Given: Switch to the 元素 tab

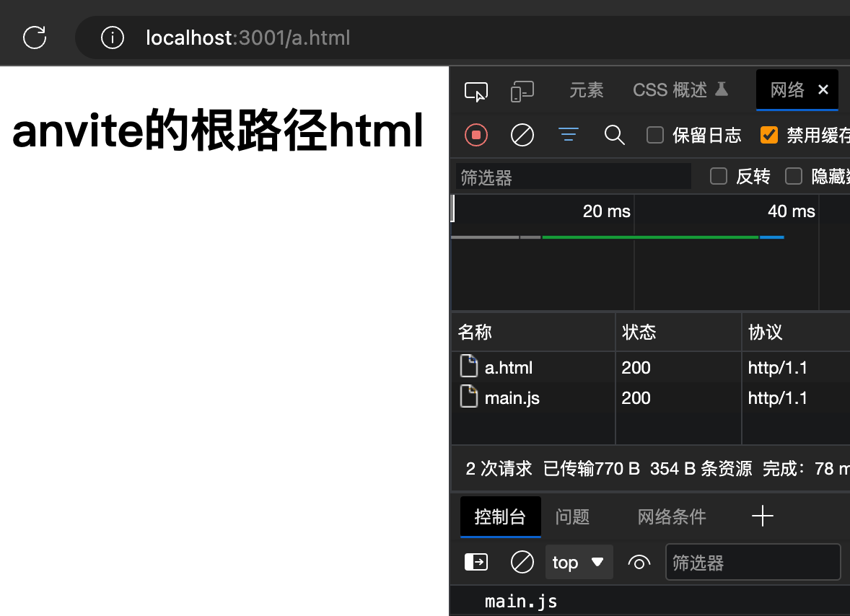Looking at the screenshot, I should pos(586,90).
